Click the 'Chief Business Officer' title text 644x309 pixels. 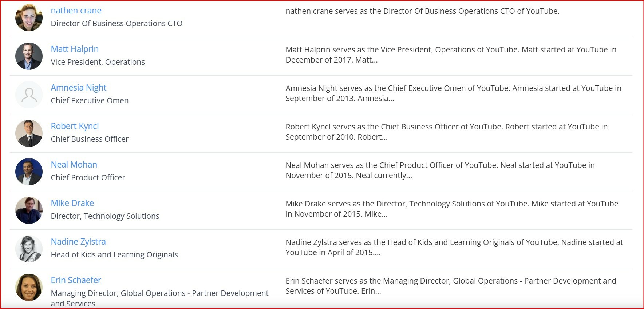90,139
